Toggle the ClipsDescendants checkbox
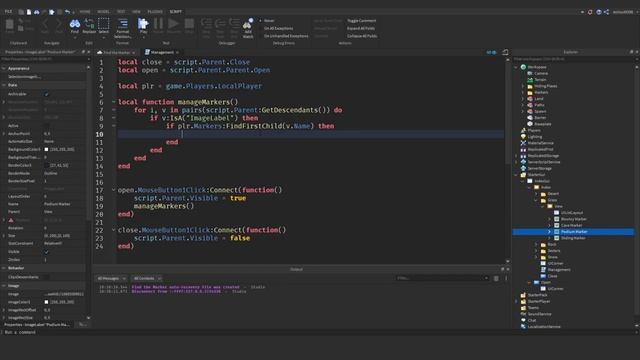The width and height of the screenshot is (640, 360). coord(46,277)
